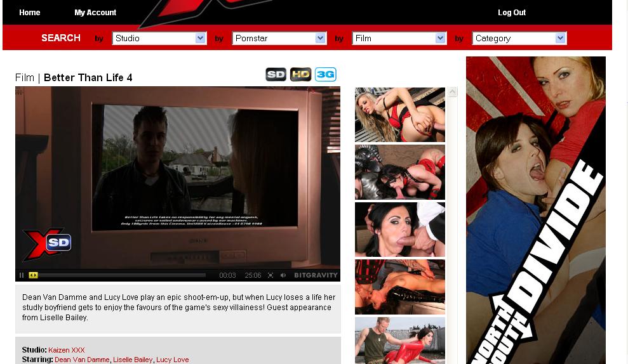The width and height of the screenshot is (628, 364).
Task: Open the My Account page
Action: 95,13
